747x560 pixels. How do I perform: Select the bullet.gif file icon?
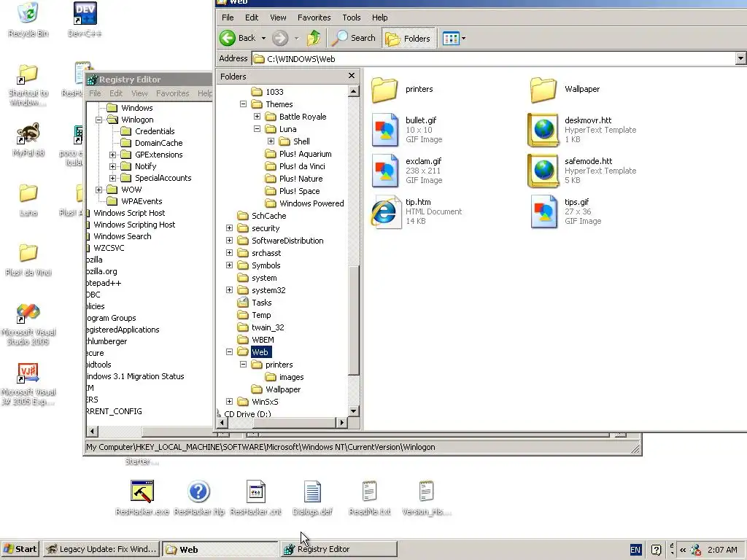(385, 130)
